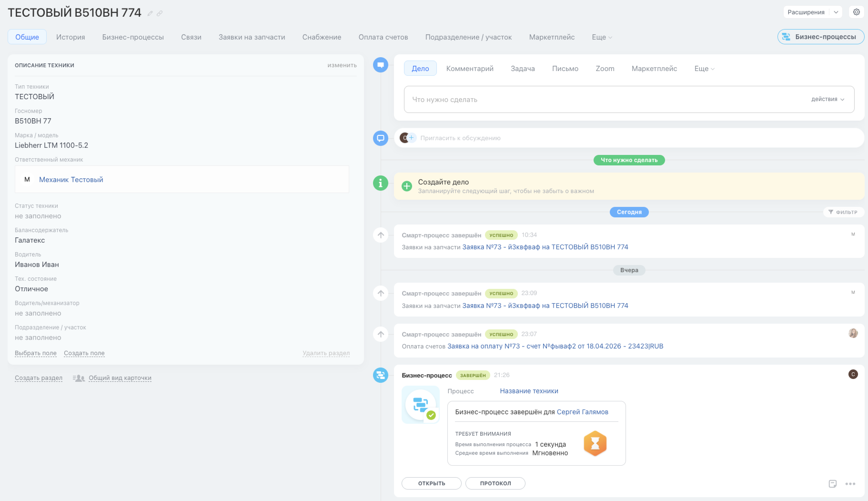Open the Заявки на запчасти tab
Screen dimensions: 868x501
click(x=252, y=37)
